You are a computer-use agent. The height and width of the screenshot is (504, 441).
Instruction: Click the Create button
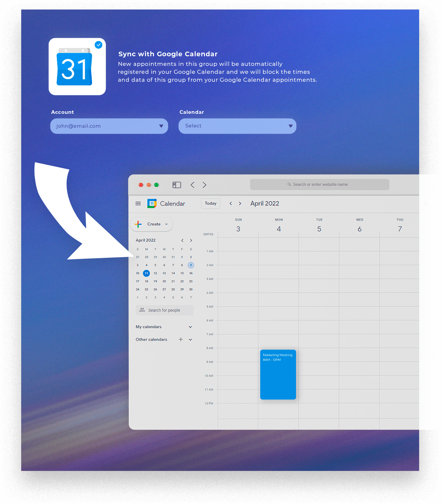click(x=151, y=224)
